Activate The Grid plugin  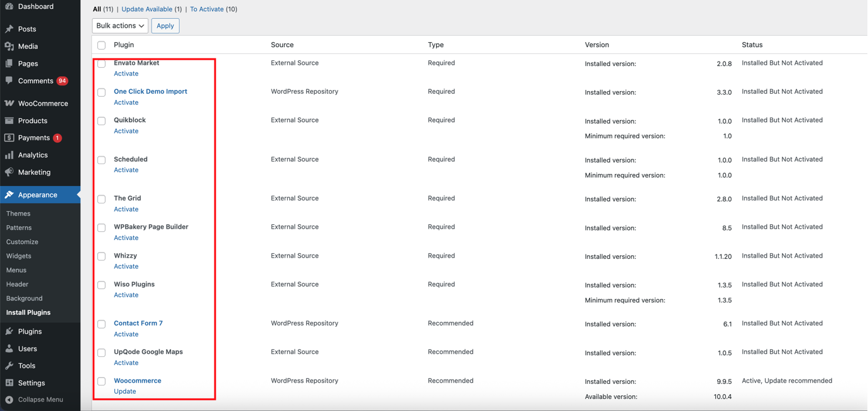point(126,209)
